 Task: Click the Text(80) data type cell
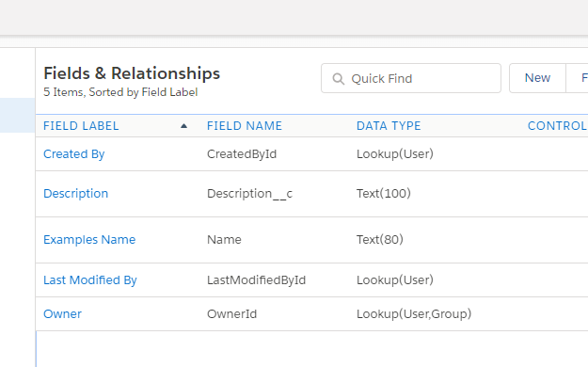point(380,239)
